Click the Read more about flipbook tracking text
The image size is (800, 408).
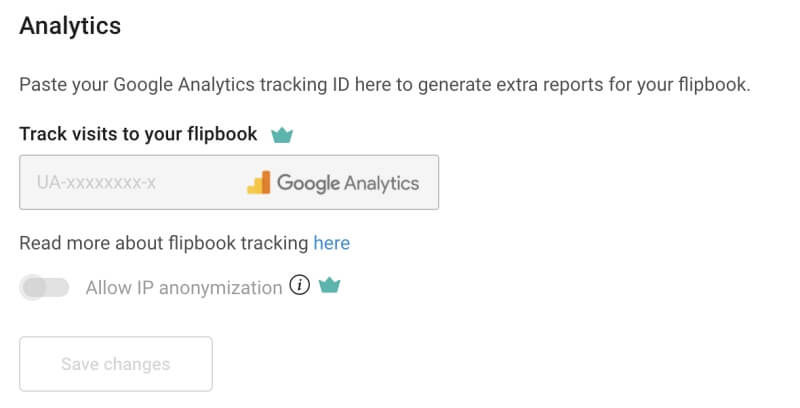[164, 243]
